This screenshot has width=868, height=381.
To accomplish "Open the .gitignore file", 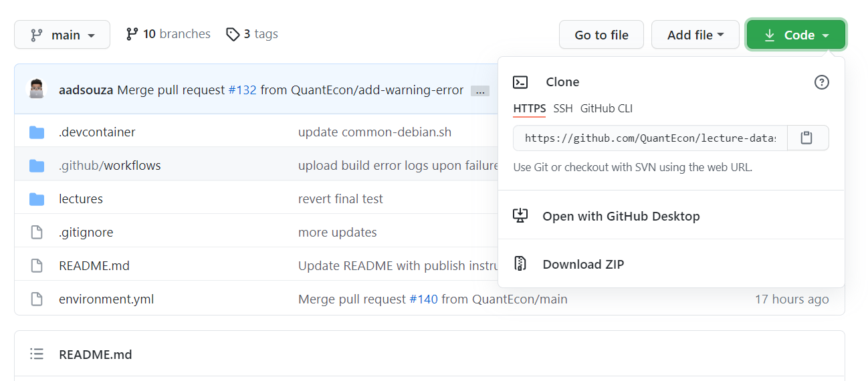I will 86,232.
